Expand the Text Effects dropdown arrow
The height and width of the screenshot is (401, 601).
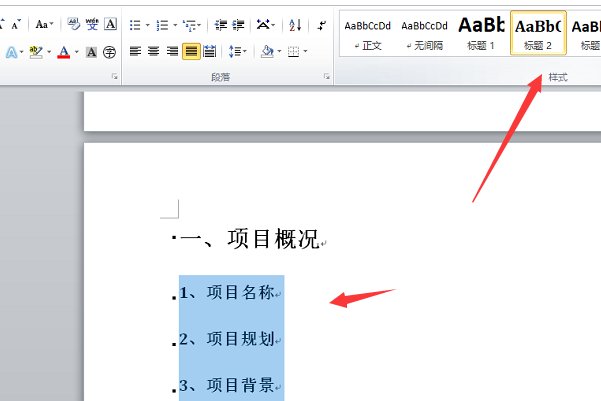point(21,51)
